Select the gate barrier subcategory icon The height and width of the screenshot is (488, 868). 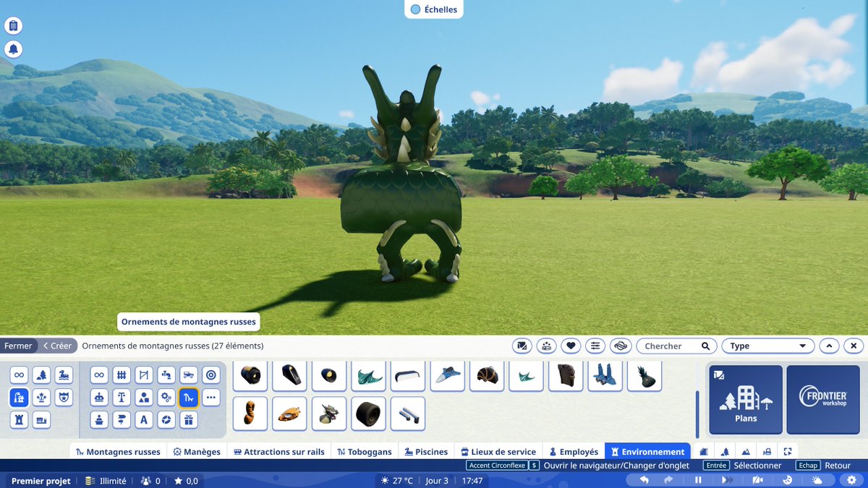click(x=144, y=374)
